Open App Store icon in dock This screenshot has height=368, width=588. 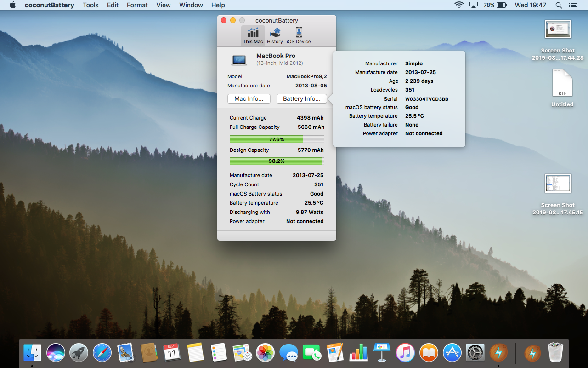pyautogui.click(x=452, y=353)
